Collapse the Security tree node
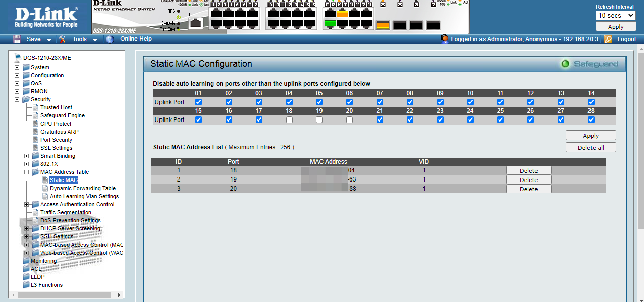 coord(17,99)
